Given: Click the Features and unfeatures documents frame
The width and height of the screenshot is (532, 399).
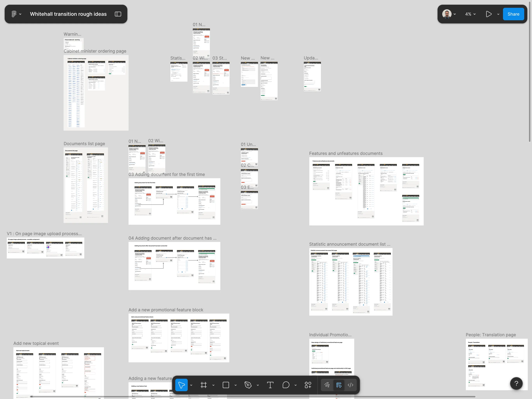Looking at the screenshot, I should click(366, 191).
